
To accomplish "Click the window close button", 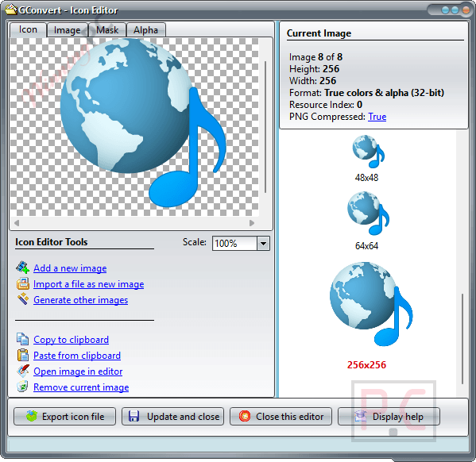I will tap(466, 10).
